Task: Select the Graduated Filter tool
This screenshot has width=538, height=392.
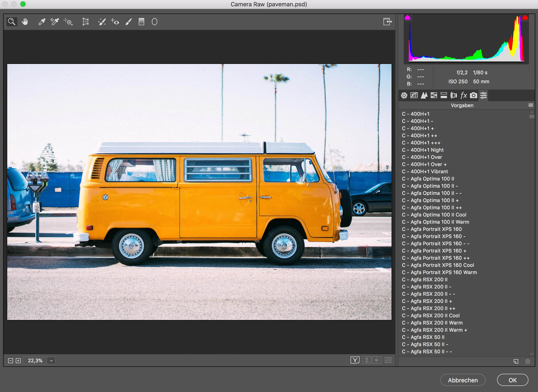Action: pyautogui.click(x=141, y=22)
